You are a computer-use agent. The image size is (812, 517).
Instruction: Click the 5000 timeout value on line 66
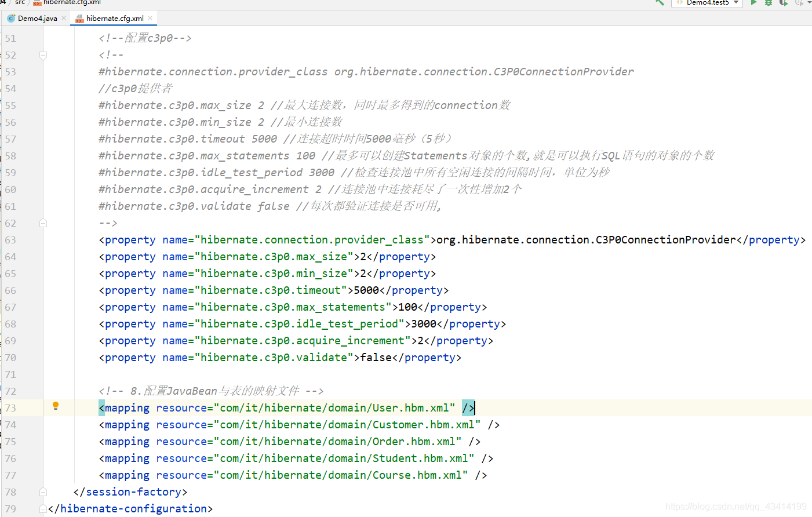point(366,290)
